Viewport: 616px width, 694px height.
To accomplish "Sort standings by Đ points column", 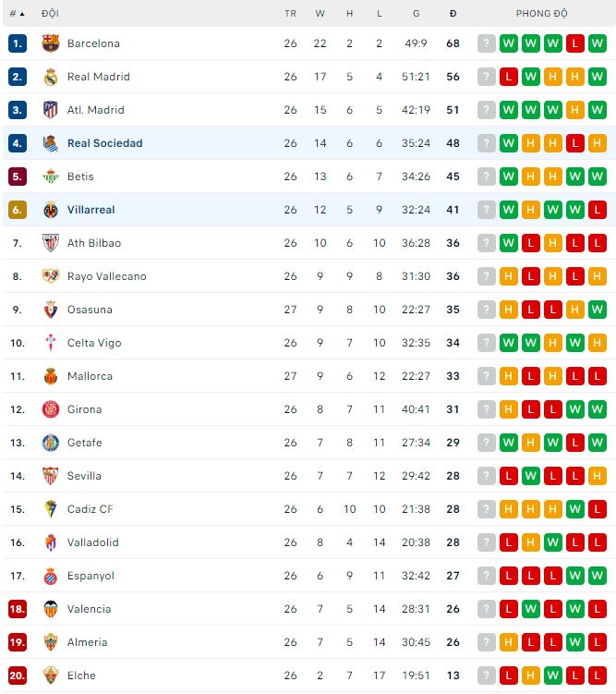I will [x=453, y=14].
